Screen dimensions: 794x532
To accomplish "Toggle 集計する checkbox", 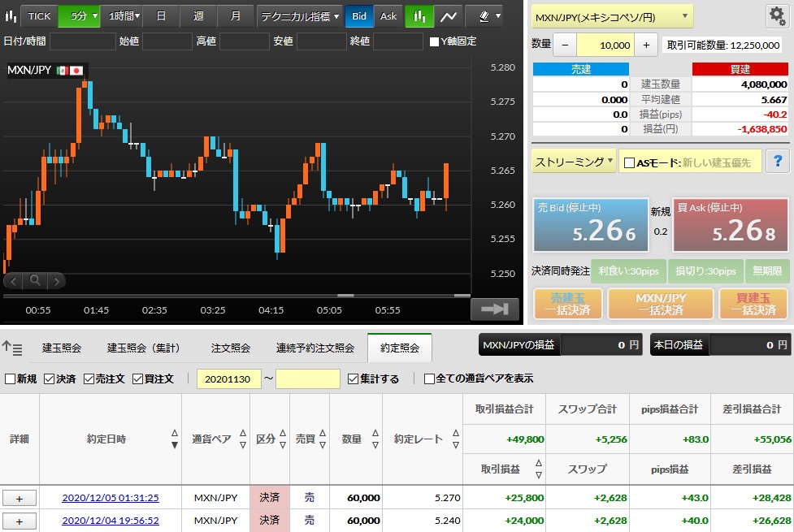I will 353,378.
